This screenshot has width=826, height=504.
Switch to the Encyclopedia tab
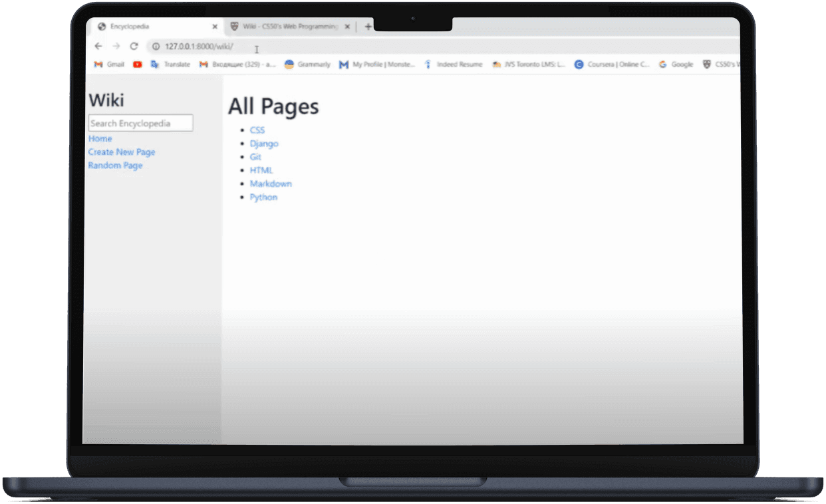(156, 27)
